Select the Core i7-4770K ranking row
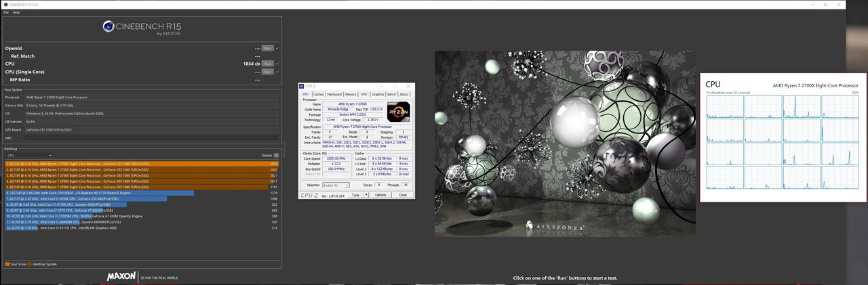 142,204
